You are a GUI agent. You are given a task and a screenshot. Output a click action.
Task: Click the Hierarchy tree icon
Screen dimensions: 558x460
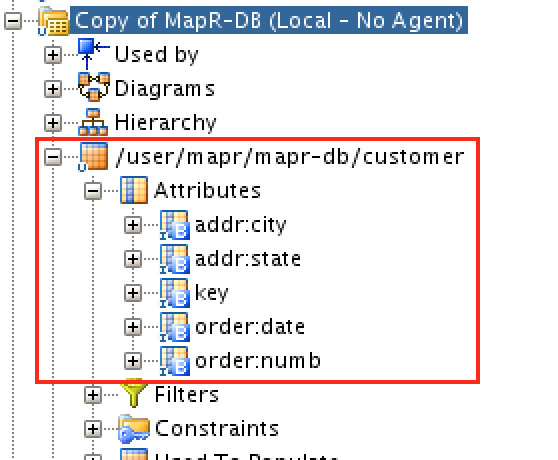93,122
